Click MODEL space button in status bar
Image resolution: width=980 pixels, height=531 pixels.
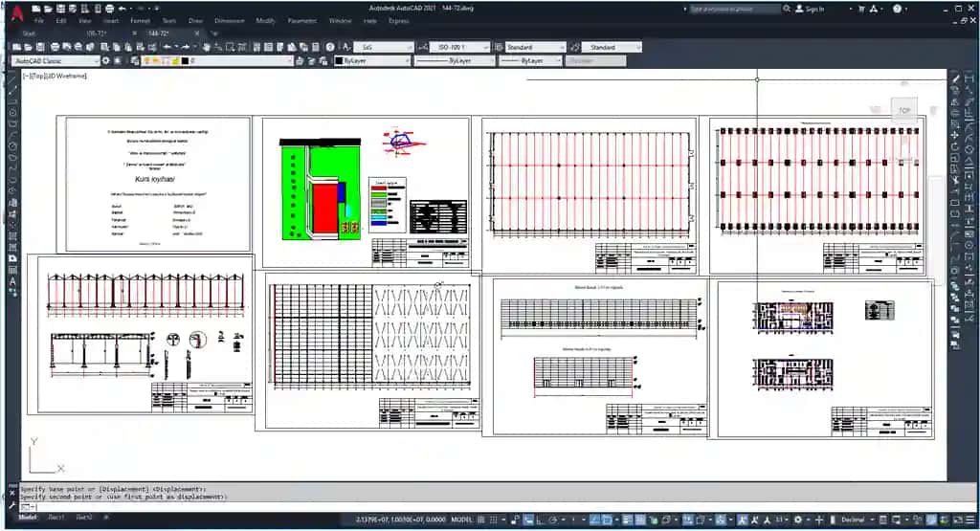pyautogui.click(x=462, y=520)
